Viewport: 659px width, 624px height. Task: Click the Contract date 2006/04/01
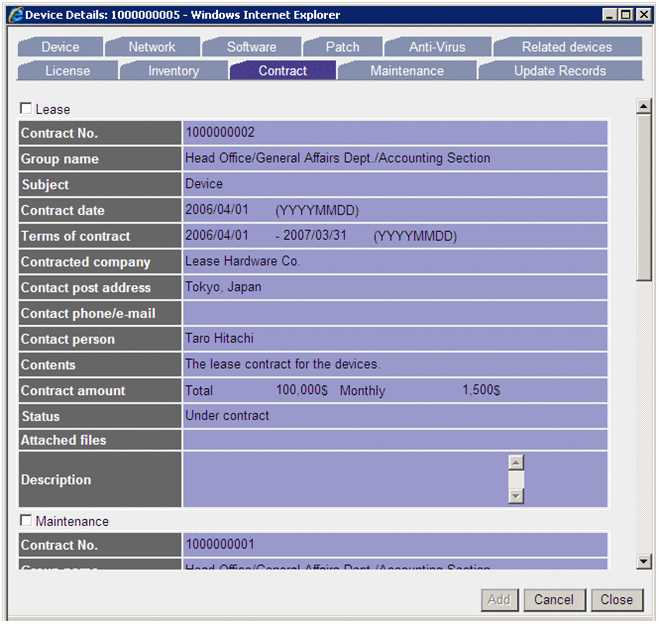tap(217, 209)
